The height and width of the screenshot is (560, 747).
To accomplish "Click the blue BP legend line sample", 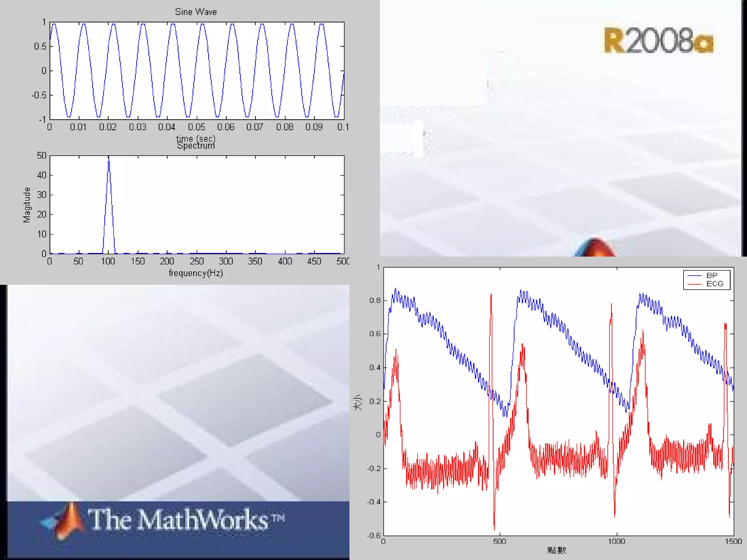I will [x=694, y=276].
